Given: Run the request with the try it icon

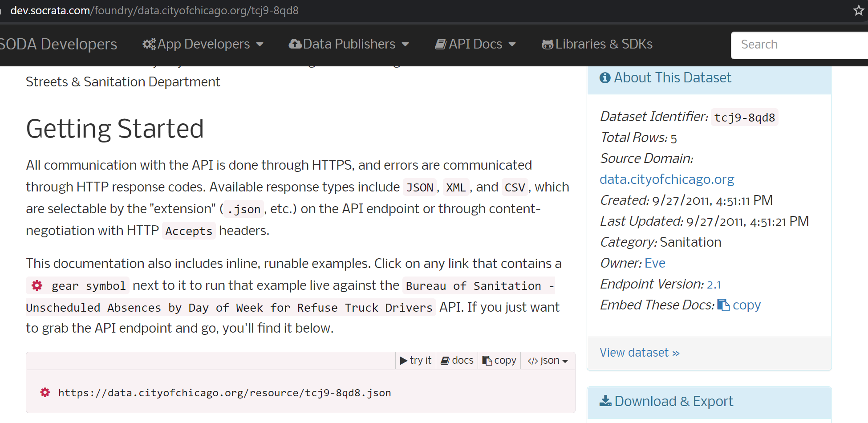Looking at the screenshot, I should 404,360.
